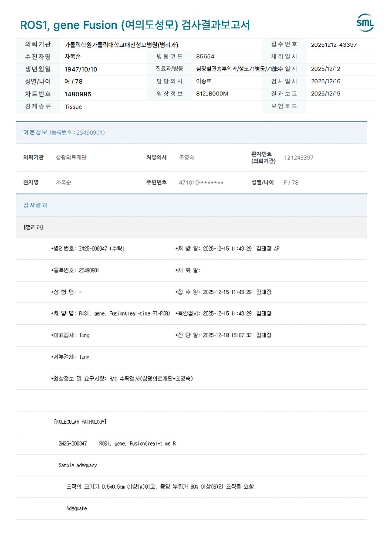Select the 진단일 2025-12-18 16:07:32 line
This screenshot has width=392, height=554.
223,335
